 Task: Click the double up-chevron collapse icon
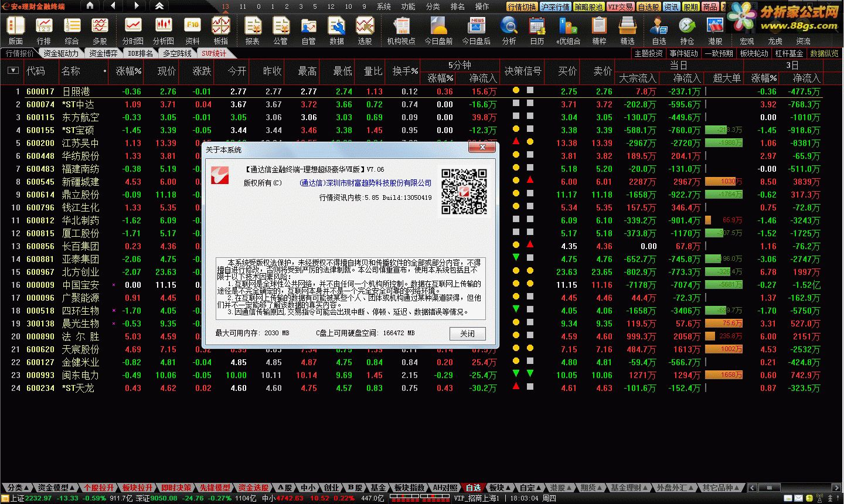click(x=159, y=6)
